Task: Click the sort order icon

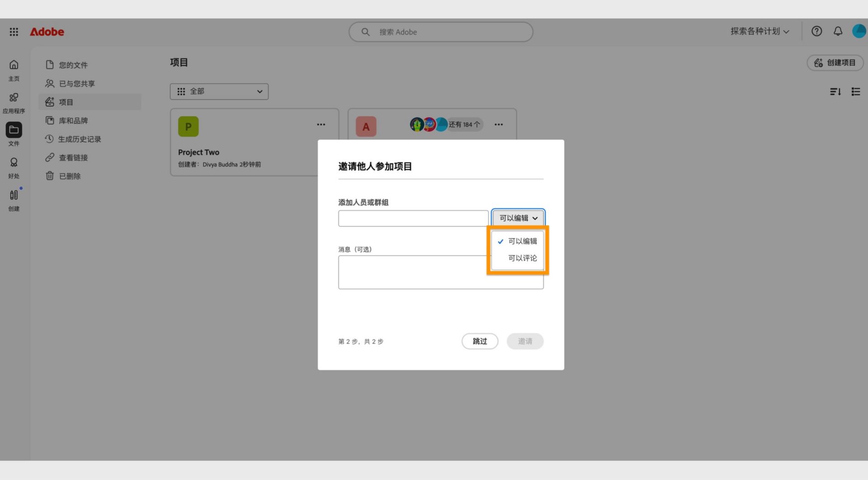Action: [x=835, y=92]
